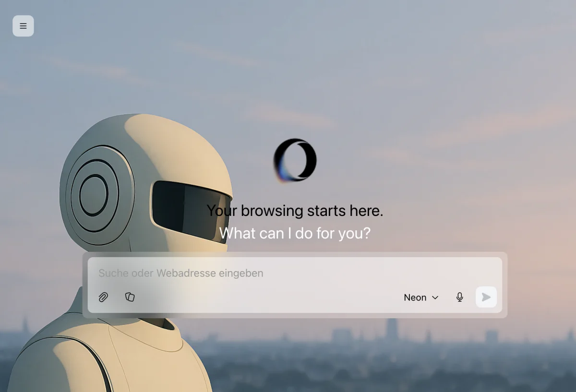Open tab context using the cards icon
Screen dimensions: 576x392
click(130, 297)
